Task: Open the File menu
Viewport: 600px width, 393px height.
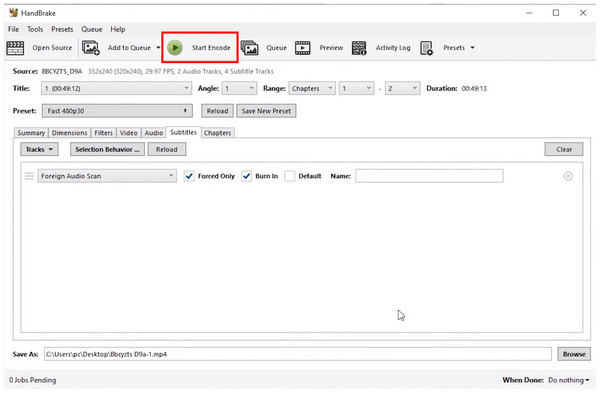Action: pyautogui.click(x=13, y=29)
